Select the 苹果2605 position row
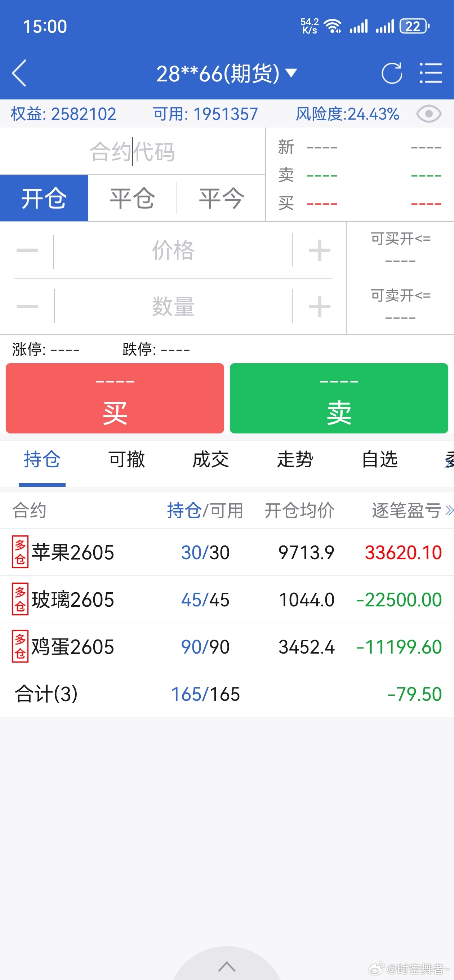 click(x=227, y=552)
